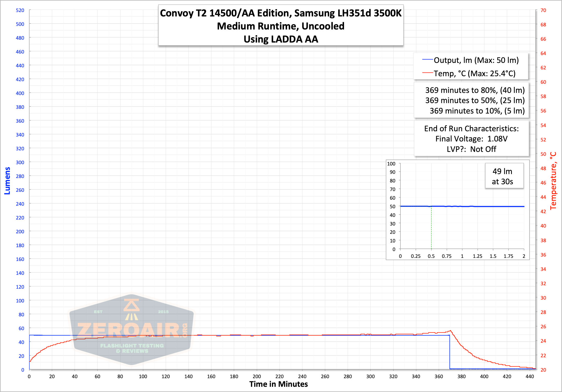Viewport: 562px width, 392px height.
Task: Click the 'Lumens' left axis title
Action: point(7,181)
